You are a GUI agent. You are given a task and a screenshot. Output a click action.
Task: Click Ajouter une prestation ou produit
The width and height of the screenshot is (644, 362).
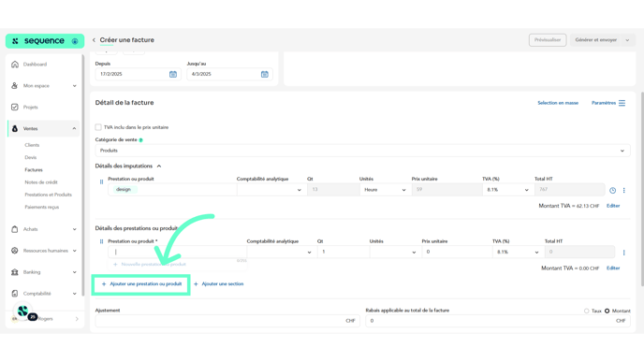[x=141, y=284]
